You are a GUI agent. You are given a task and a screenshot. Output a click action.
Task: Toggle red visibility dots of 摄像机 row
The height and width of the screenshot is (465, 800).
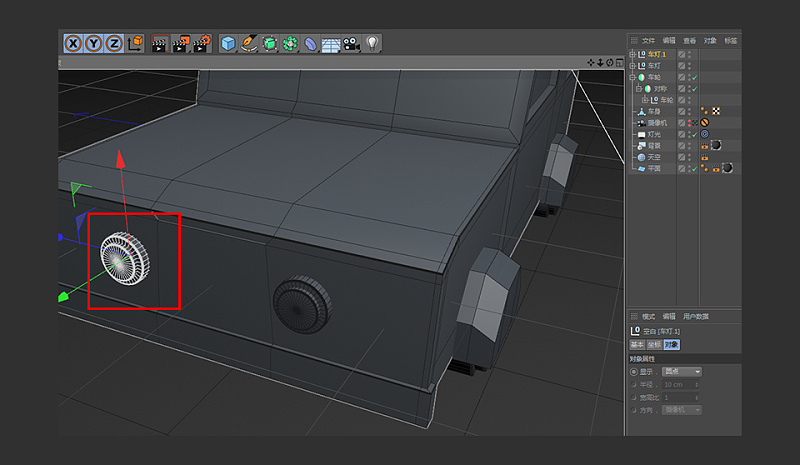tap(689, 123)
